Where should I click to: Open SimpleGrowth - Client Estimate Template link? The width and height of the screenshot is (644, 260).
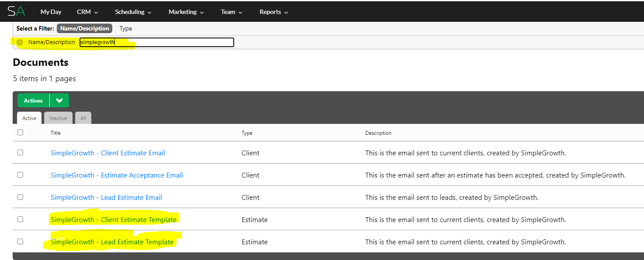coord(114,220)
